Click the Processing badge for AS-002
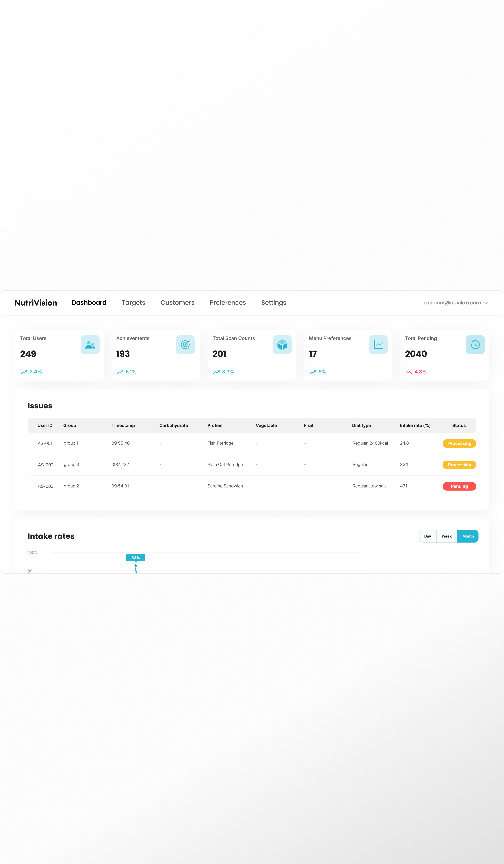This screenshot has height=864, width=504. [459, 465]
